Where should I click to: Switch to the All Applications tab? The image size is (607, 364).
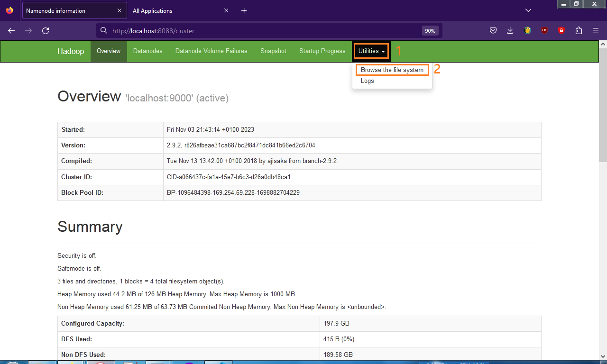(180, 10)
